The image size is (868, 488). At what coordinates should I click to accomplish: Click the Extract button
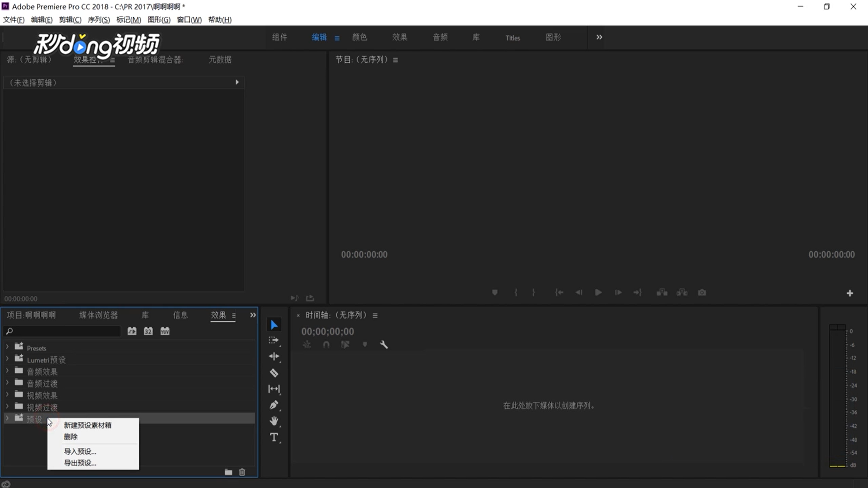(x=682, y=292)
